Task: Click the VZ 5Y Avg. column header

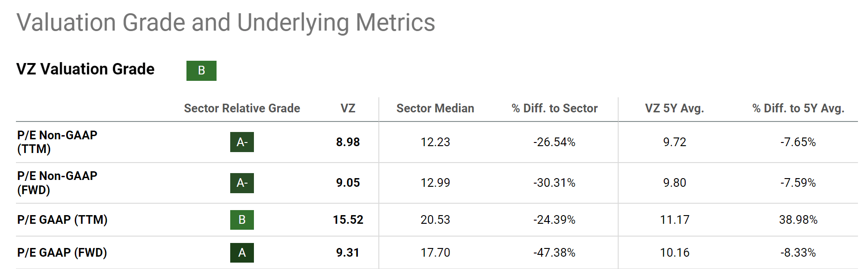Action: (674, 108)
